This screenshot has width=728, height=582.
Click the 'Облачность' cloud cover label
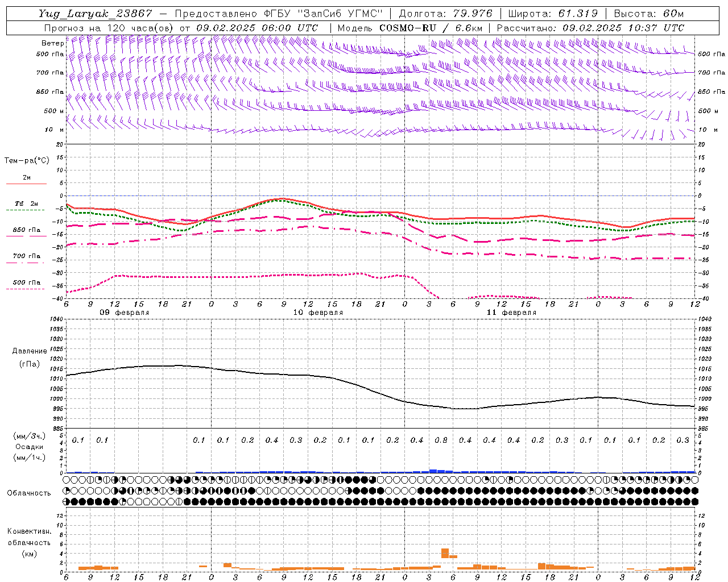pyautogui.click(x=29, y=493)
